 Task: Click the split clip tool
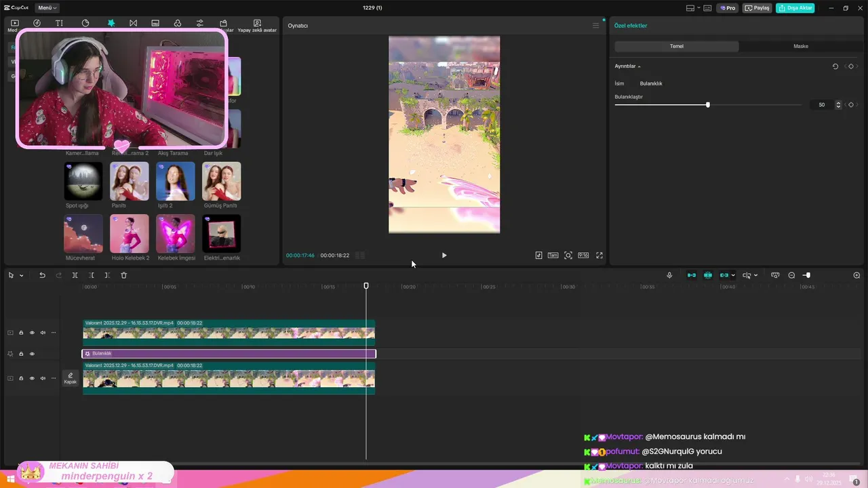point(75,275)
